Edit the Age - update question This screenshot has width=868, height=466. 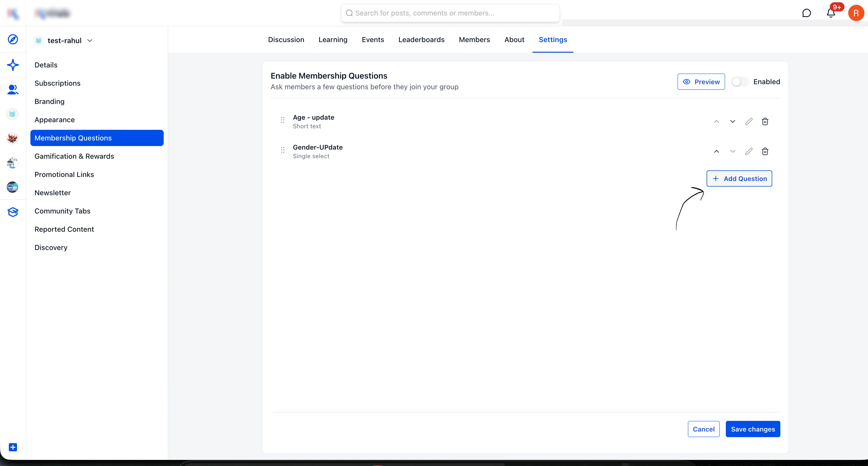pos(749,121)
